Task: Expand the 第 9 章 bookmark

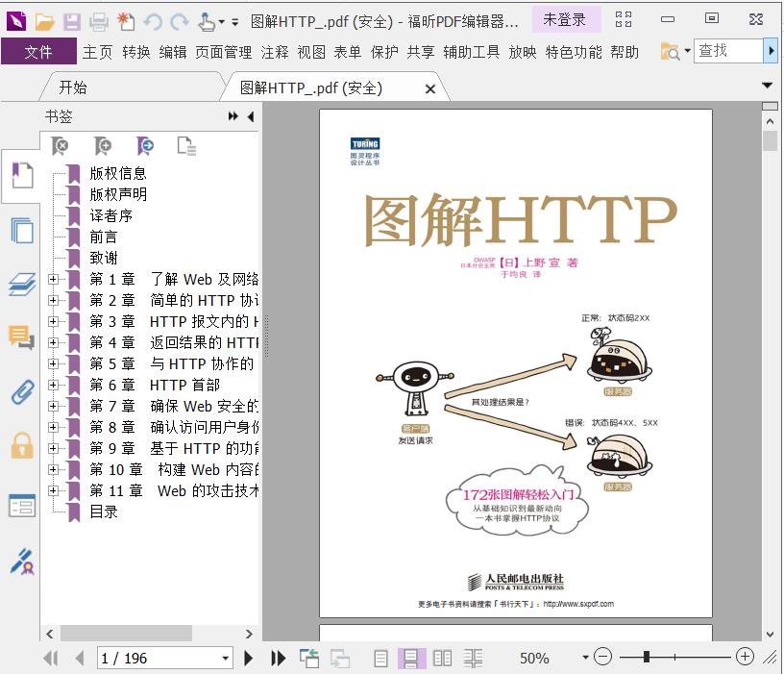Action: (53, 448)
